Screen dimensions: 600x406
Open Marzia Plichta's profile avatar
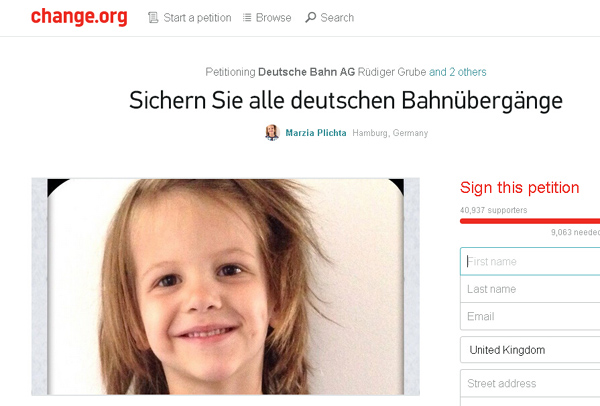[272, 133]
